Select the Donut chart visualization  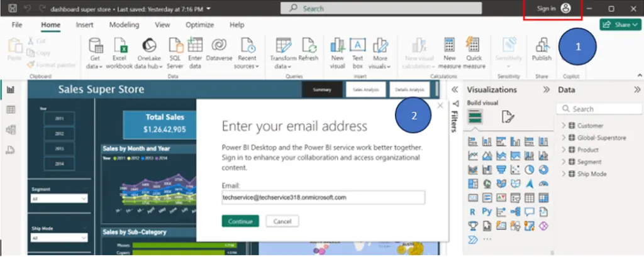[x=543, y=170]
